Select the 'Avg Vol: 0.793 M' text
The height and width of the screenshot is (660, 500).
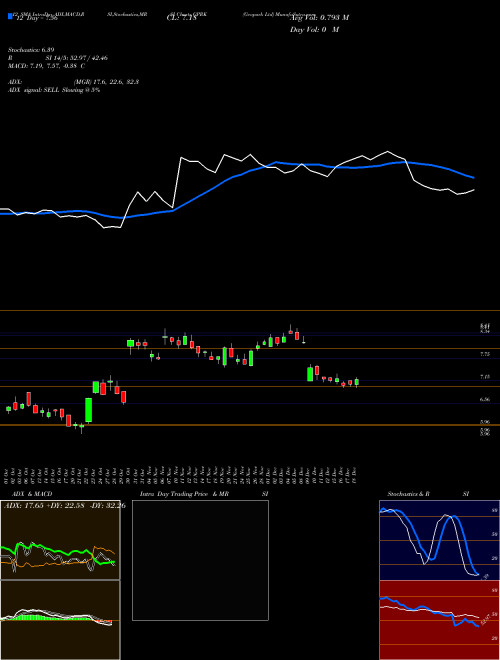coord(319,18)
